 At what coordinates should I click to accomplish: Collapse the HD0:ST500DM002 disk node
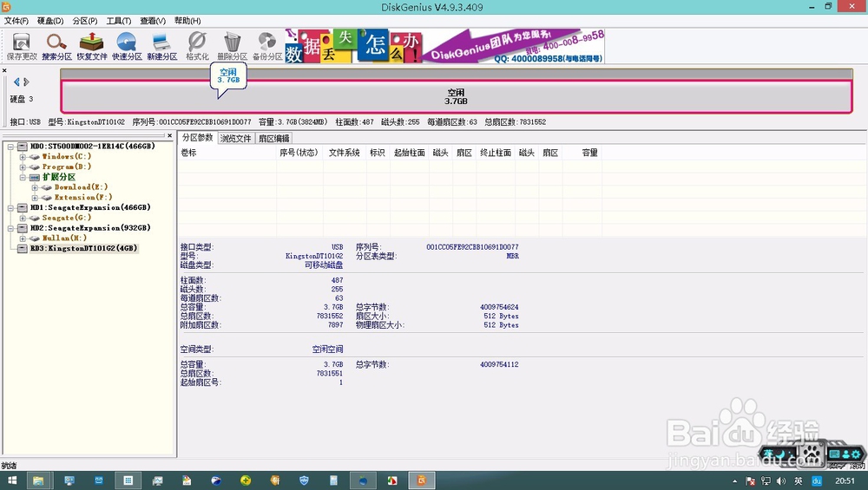click(10, 147)
